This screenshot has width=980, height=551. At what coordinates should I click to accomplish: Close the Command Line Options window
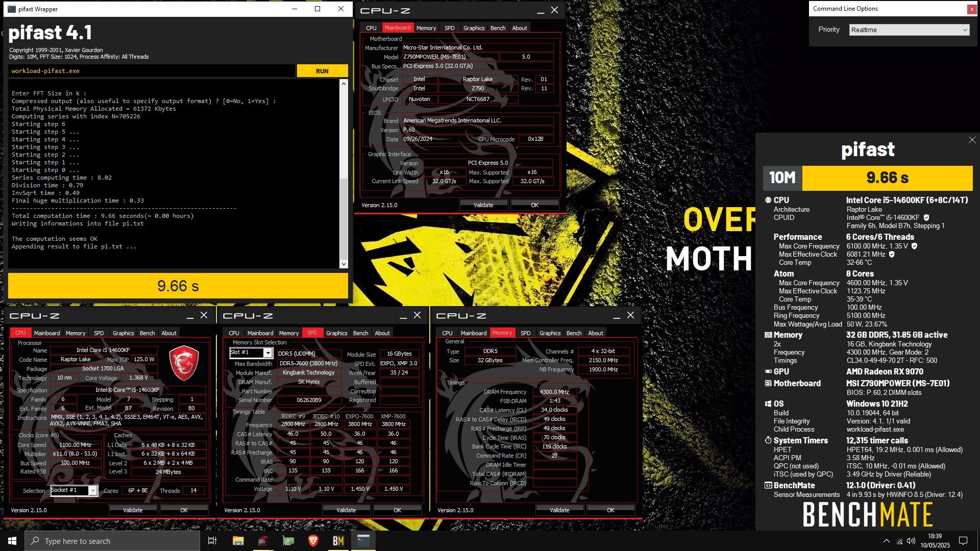(972, 9)
